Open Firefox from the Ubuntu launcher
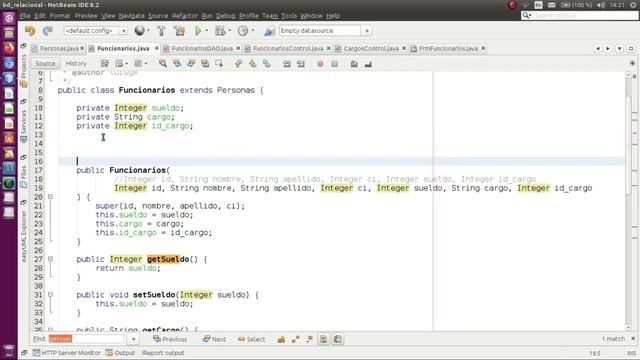Screen dimensions: 640x360 [x=9, y=49]
